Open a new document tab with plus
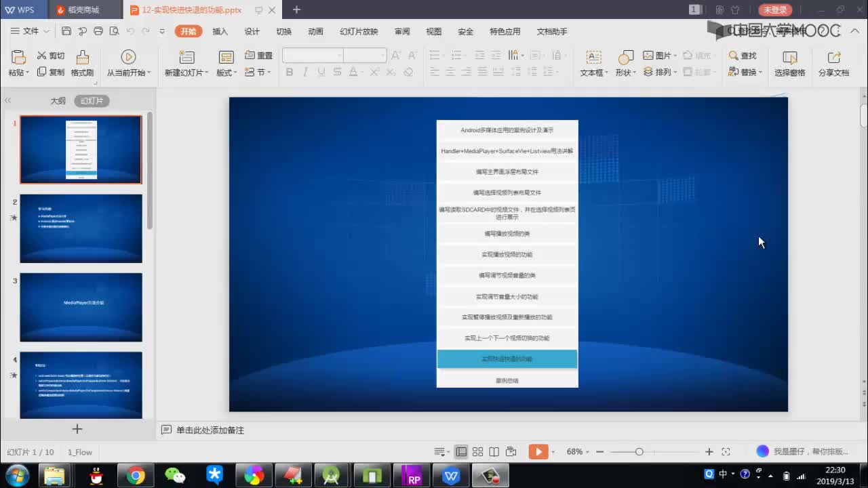The width and height of the screenshot is (868, 488). (296, 9)
